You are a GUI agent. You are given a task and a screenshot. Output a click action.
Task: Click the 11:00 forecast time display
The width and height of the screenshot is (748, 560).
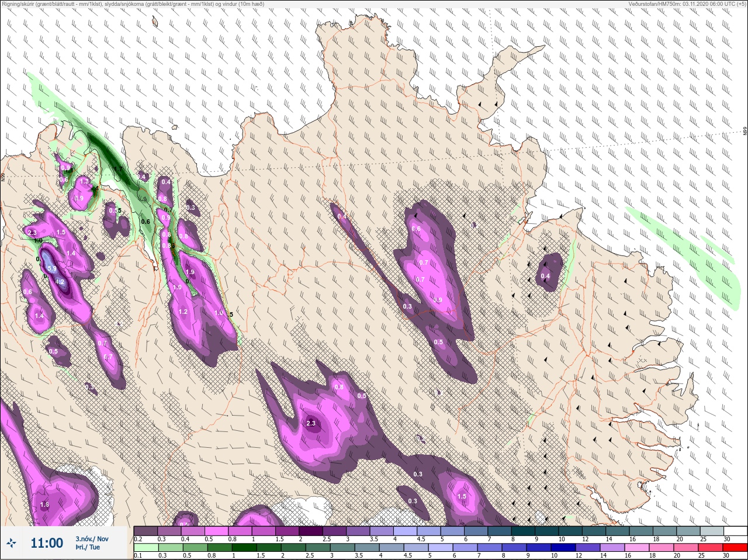pyautogui.click(x=47, y=543)
